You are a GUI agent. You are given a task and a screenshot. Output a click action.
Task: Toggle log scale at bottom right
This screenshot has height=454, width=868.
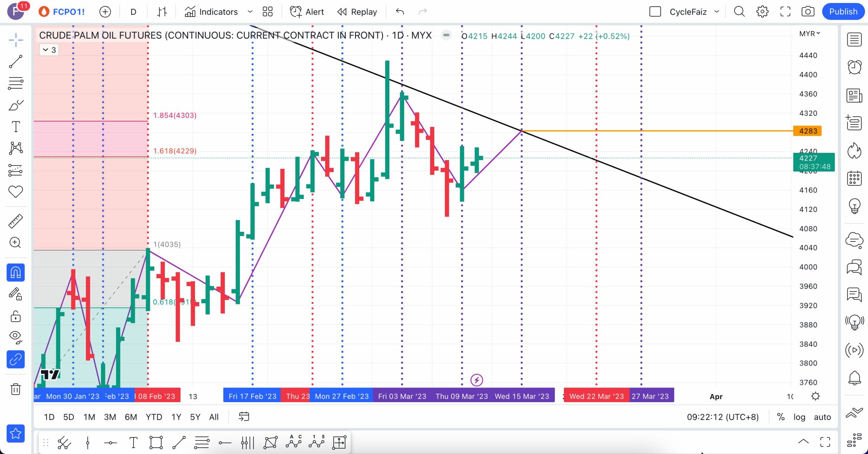[x=799, y=417]
